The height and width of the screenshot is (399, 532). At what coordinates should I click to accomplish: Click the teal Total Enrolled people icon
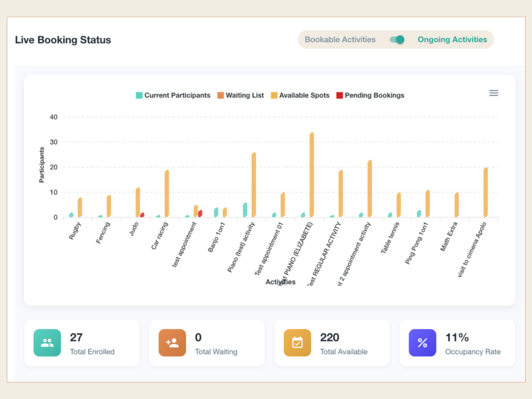[47, 343]
